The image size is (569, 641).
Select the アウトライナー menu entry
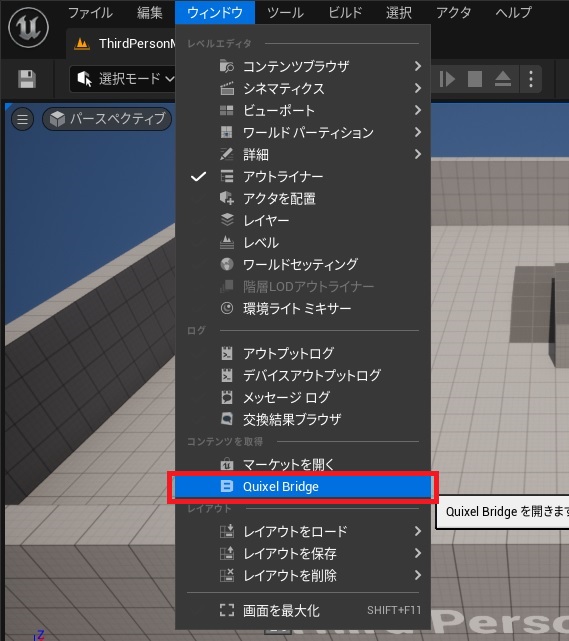pyautogui.click(x=303, y=176)
